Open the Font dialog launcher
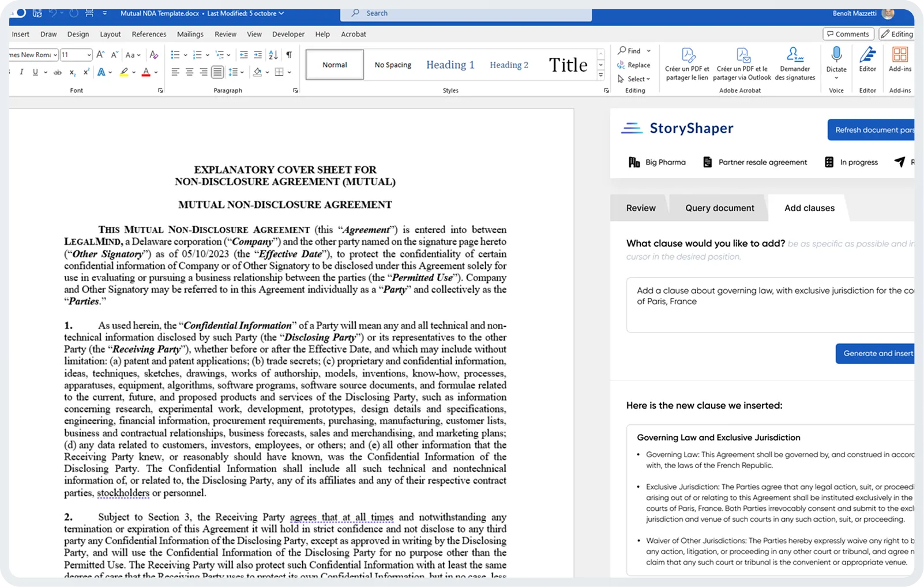Screen dimensions: 924x587 pos(160,91)
